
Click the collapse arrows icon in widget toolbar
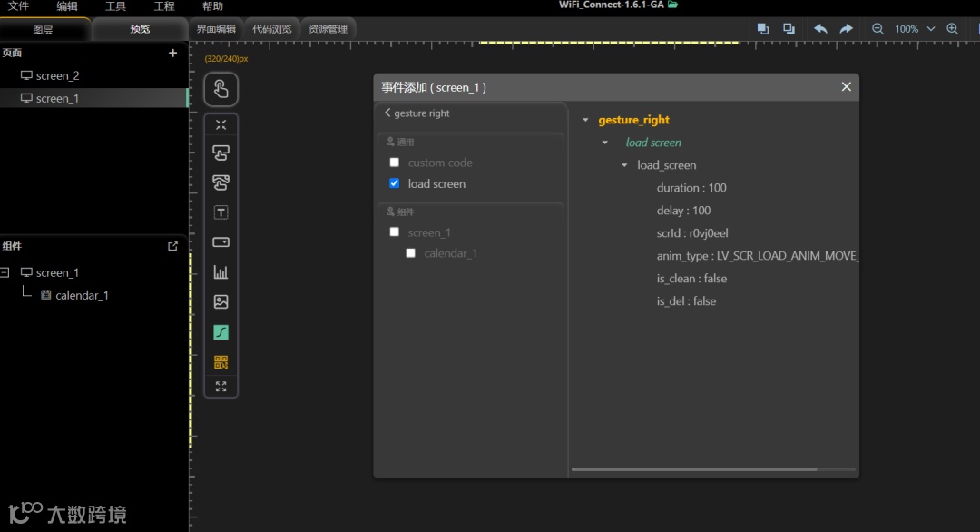[220, 124]
